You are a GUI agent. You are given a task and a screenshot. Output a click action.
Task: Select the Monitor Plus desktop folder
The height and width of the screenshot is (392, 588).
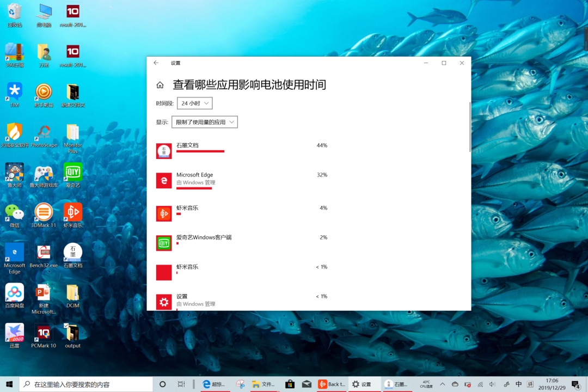[73, 138]
